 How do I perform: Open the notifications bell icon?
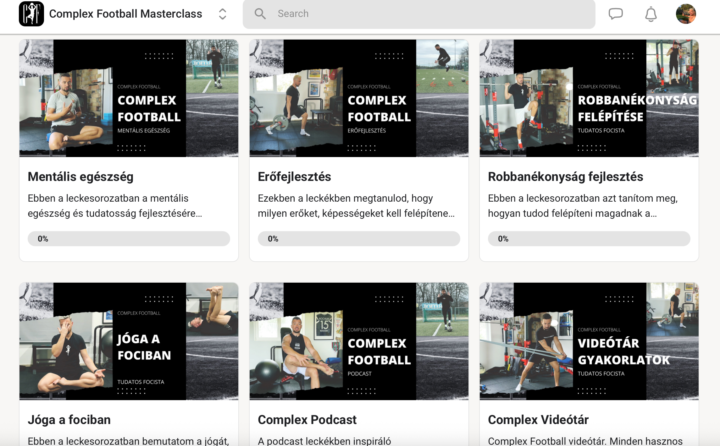pos(651,14)
